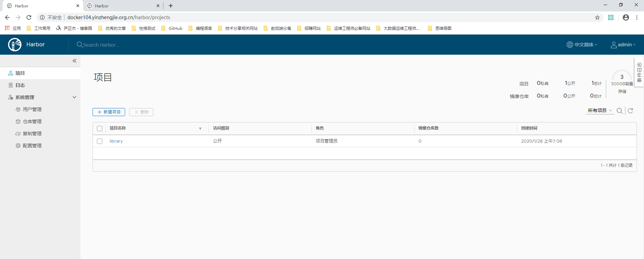Screen dimensions: 644x259
Task: Click the search magnifier icon in Harbor header
Action: (79, 45)
